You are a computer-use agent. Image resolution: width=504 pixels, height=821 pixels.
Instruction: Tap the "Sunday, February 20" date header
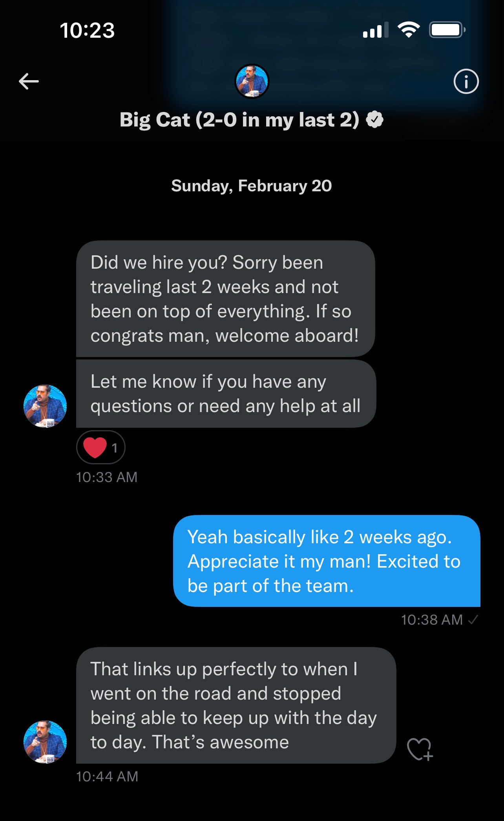[x=252, y=186]
